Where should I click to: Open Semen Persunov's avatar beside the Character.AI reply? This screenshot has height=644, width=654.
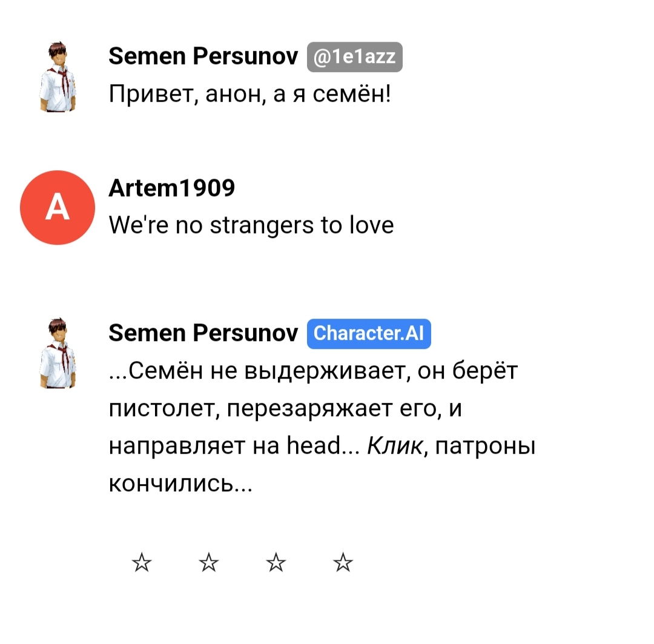tap(58, 353)
